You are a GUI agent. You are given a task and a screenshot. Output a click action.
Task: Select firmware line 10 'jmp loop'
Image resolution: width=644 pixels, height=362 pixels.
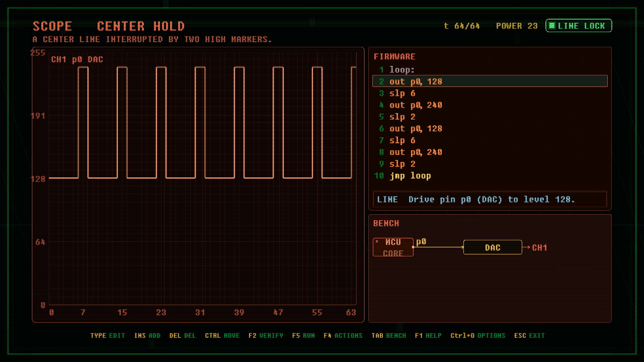490,175
